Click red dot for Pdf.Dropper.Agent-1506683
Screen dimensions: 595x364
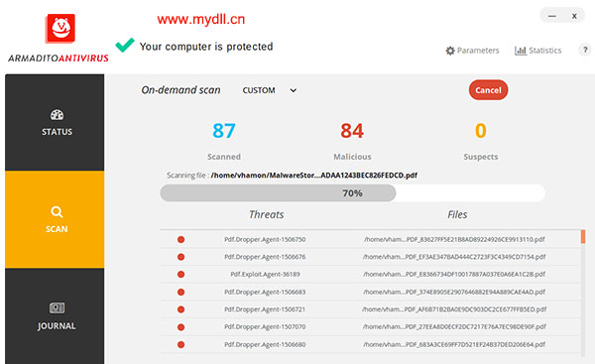181,293
